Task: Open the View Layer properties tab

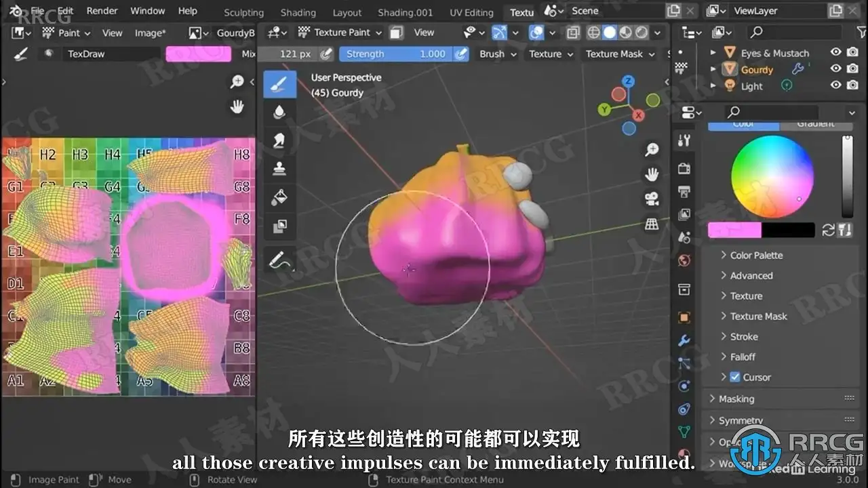Action: pos(684,214)
